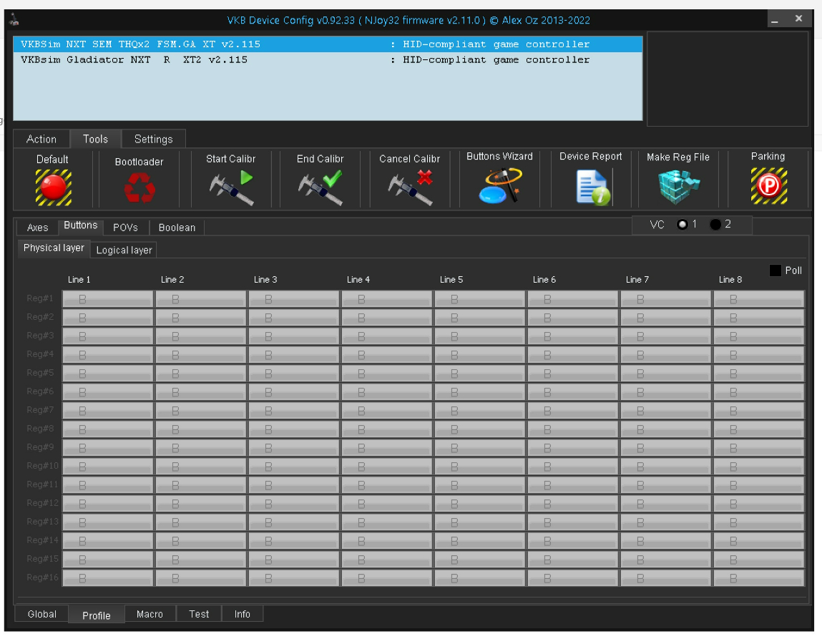Select VKBsim Gladiator NXT R device row
822x644 pixels.
pos(328,60)
